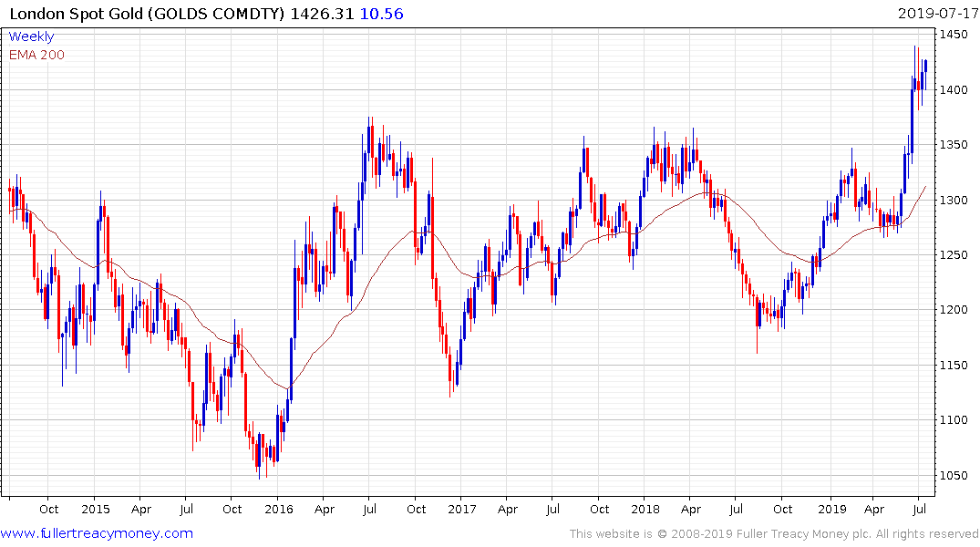Screen dimensions: 980x547
Task: Select the 1050 price axis label
Action: click(954, 475)
